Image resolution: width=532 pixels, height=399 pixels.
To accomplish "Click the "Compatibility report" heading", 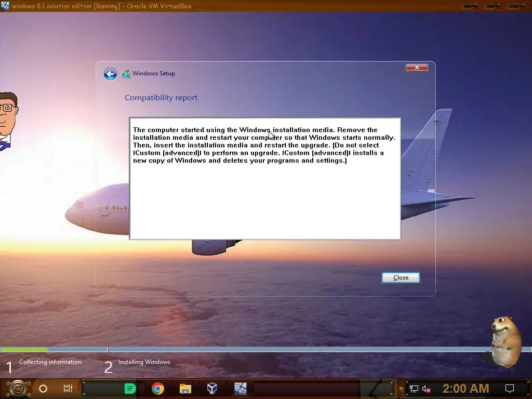I will [161, 98].
